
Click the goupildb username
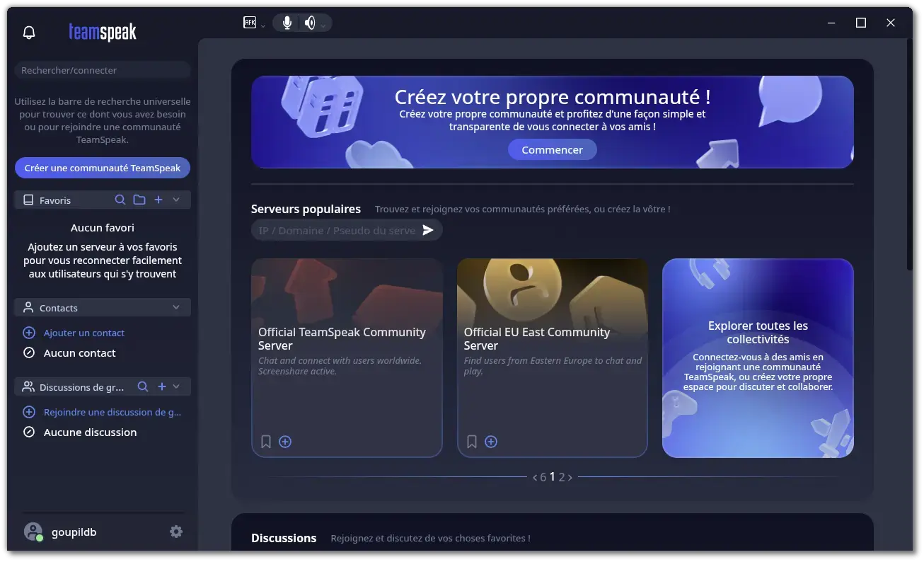pyautogui.click(x=74, y=532)
